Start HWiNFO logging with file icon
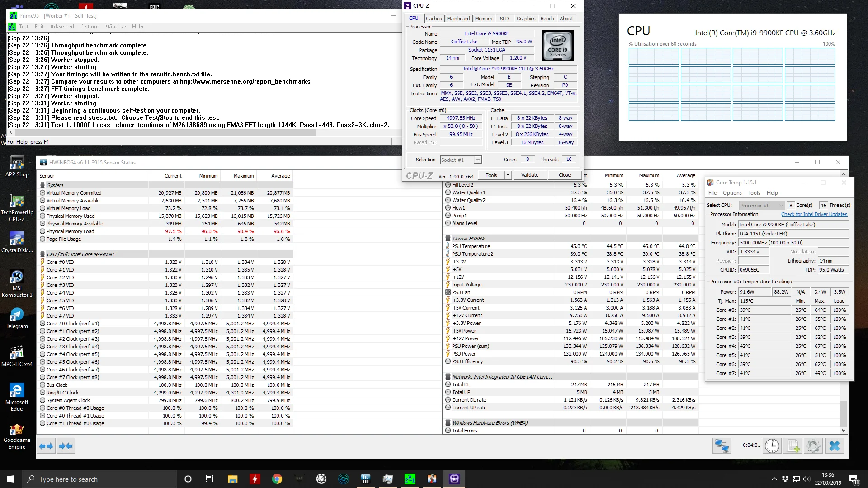Image resolution: width=868 pixels, height=488 pixels. [x=793, y=446]
